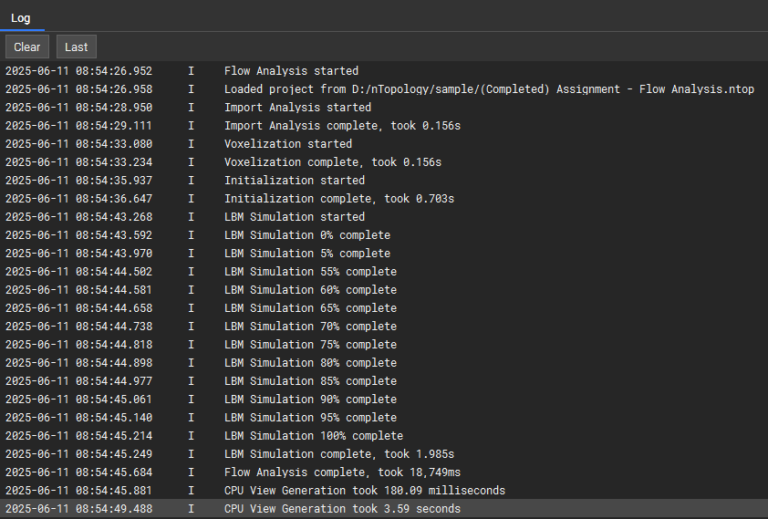
Task: Select 'CPU View Generation took 180.09 milliseconds' entry
Action: pos(364,490)
